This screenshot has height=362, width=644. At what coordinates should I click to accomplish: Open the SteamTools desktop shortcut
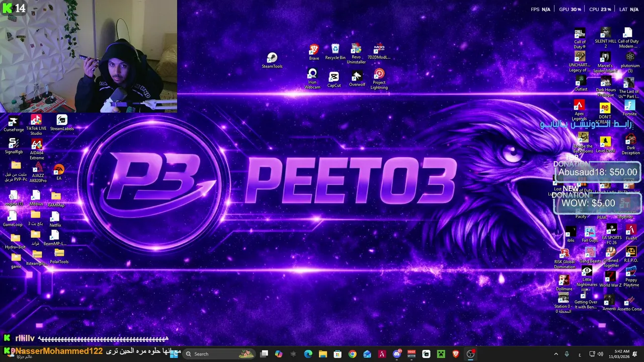pos(272,61)
